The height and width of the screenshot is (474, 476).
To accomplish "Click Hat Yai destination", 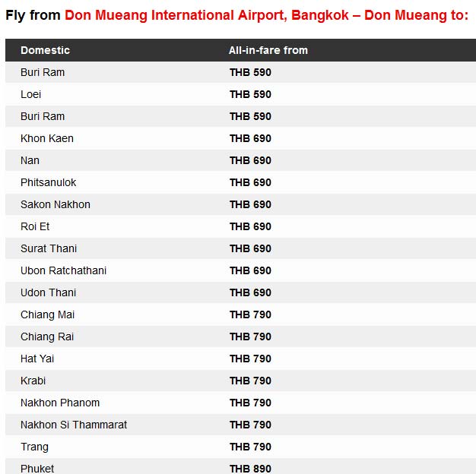I will (37, 359).
